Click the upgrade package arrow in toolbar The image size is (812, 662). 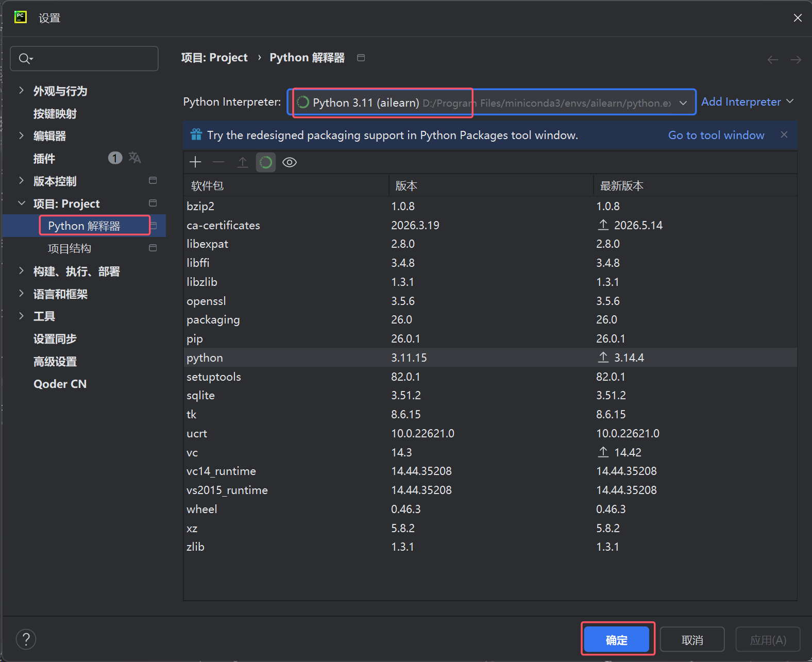(242, 162)
